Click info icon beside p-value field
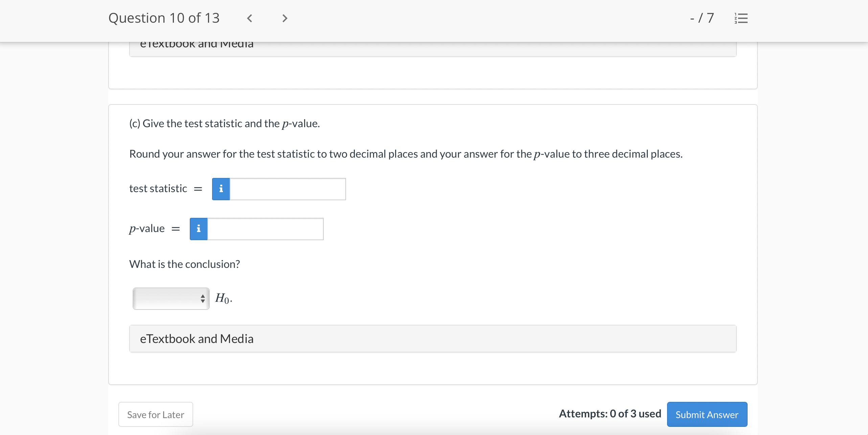Viewport: 868px width, 435px height. coord(199,229)
